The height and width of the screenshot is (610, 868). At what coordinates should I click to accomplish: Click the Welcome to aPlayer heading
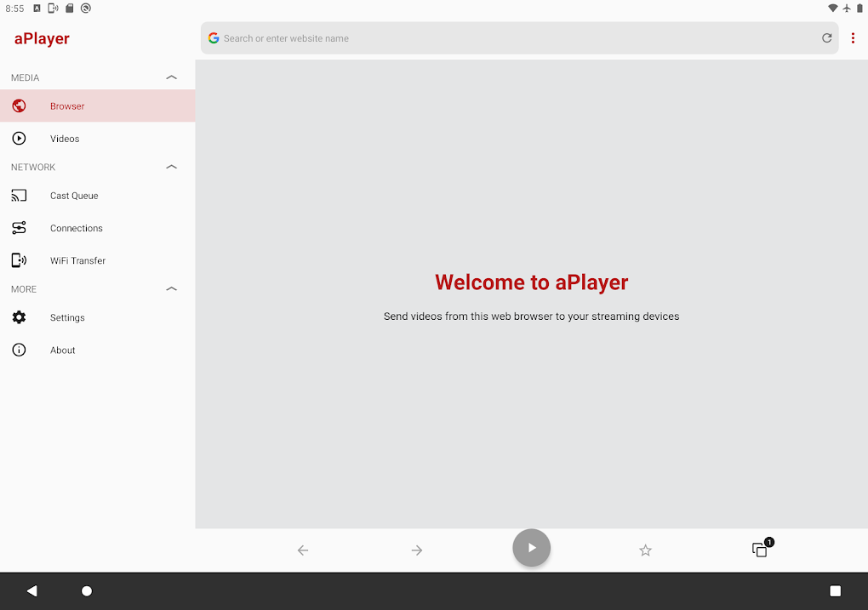click(x=531, y=282)
